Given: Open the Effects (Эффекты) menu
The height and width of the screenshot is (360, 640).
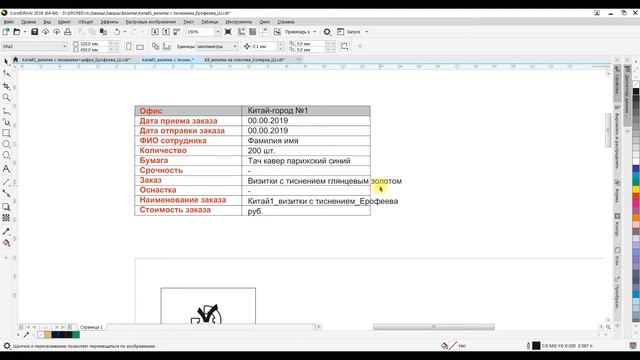Looking at the screenshot, I should point(109,22).
